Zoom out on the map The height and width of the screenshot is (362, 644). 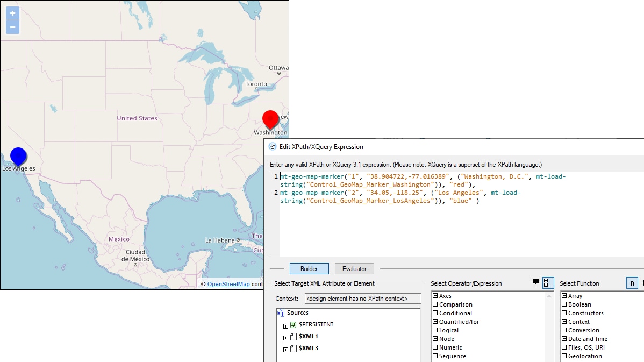[x=13, y=27]
